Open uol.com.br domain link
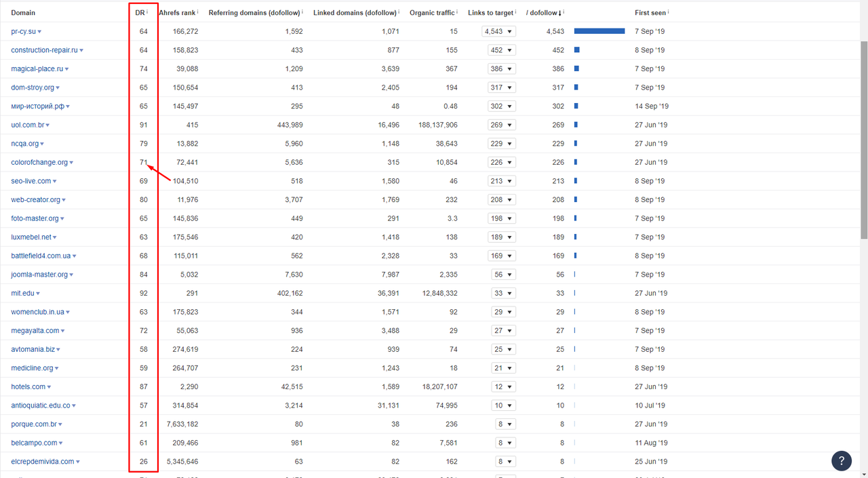 coord(27,125)
